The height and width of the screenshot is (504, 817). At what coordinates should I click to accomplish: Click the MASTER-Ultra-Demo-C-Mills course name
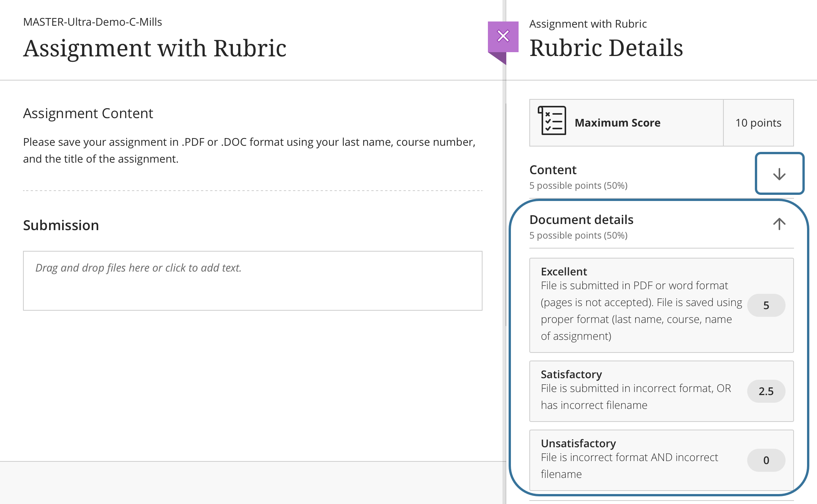tap(92, 22)
